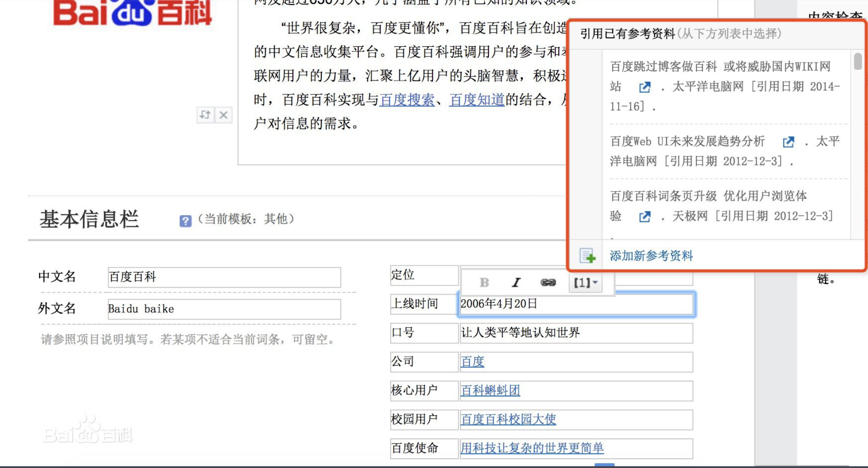The image size is (868, 468).
Task: Click the Bold formatting icon
Action: (484, 283)
